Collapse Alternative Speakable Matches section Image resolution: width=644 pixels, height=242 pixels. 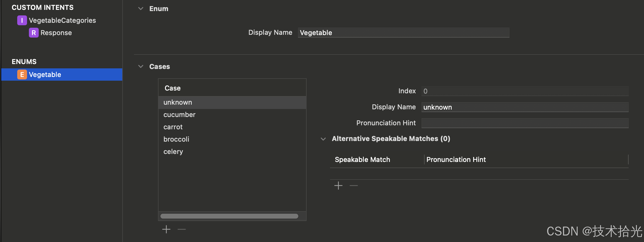point(323,139)
